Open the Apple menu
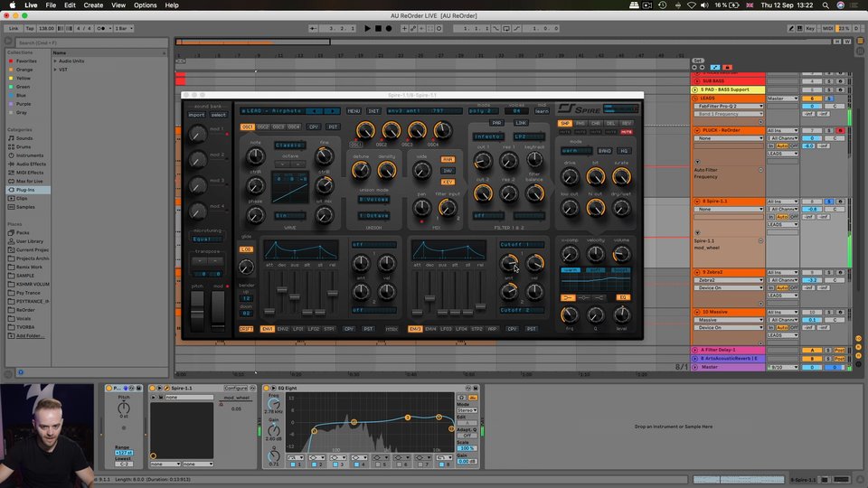The width and height of the screenshot is (868, 488). (x=12, y=5)
